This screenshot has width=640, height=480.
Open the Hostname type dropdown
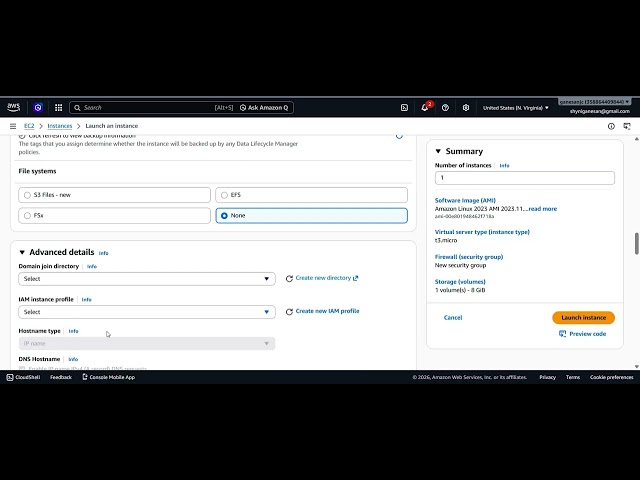pyautogui.click(x=147, y=343)
